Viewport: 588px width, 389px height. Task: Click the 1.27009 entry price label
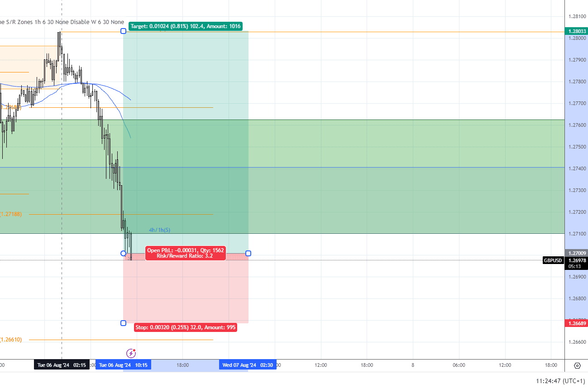(x=576, y=253)
